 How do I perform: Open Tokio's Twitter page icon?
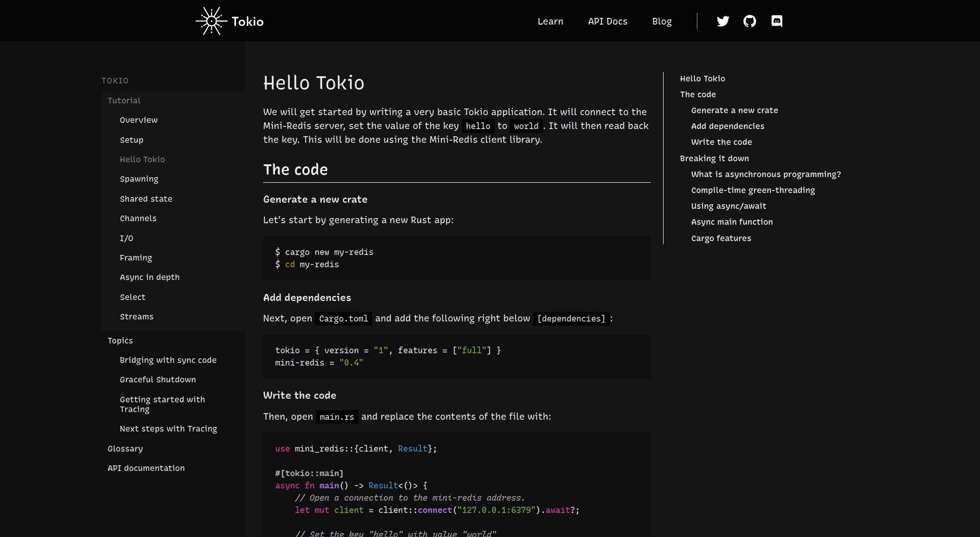(722, 21)
